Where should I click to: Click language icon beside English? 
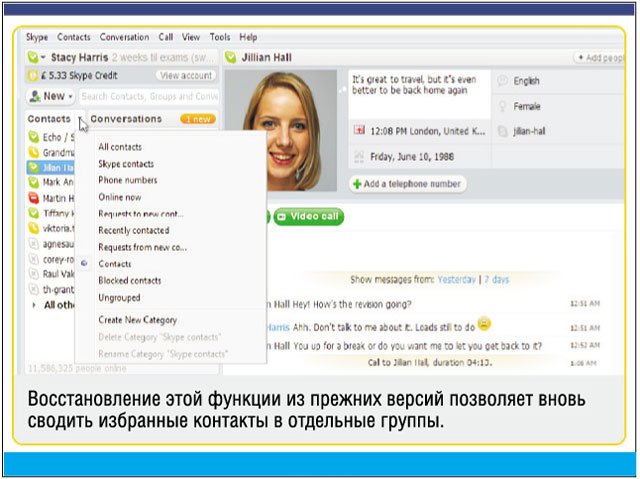502,81
